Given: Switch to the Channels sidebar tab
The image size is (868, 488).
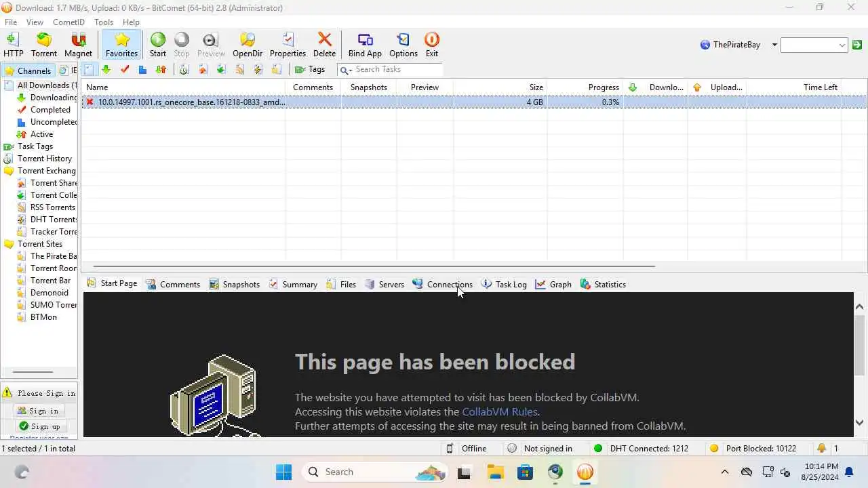Looking at the screenshot, I should [28, 70].
